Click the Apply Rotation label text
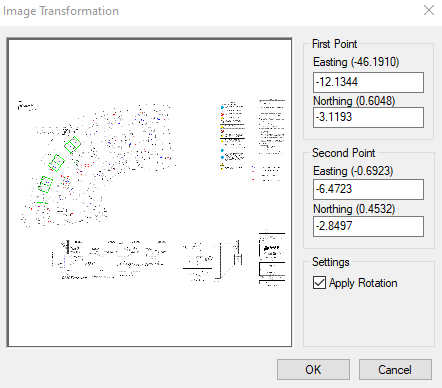Viewport: 442px width, 388px height. 363,283
